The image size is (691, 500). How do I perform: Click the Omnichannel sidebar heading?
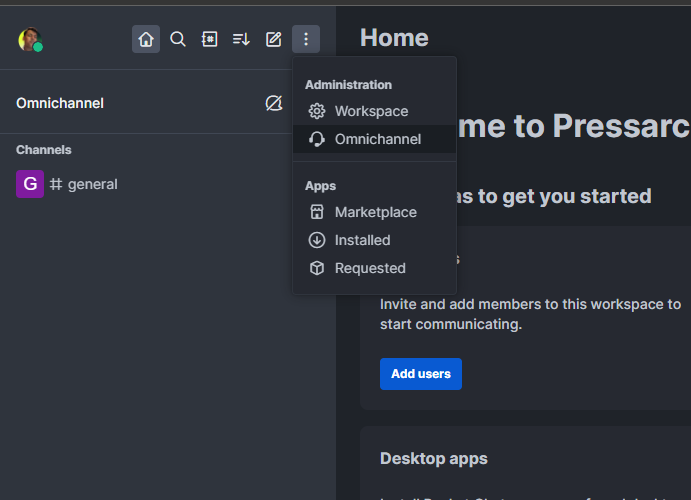60,103
